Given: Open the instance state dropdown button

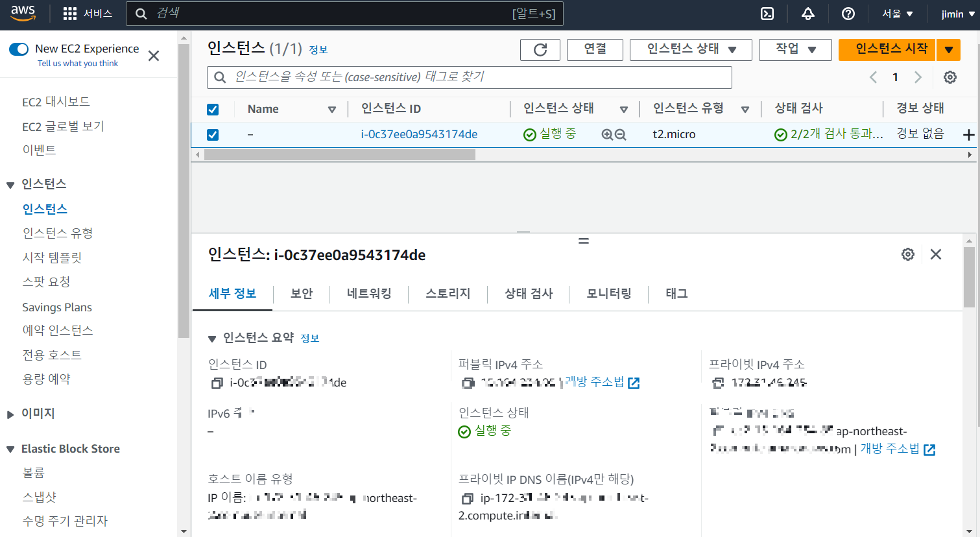Looking at the screenshot, I should 691,50.
